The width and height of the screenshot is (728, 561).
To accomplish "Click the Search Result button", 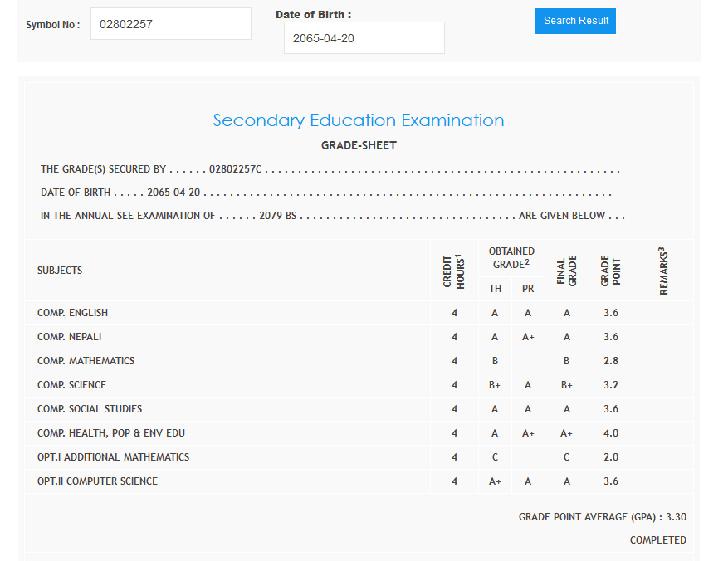I will coord(575,21).
